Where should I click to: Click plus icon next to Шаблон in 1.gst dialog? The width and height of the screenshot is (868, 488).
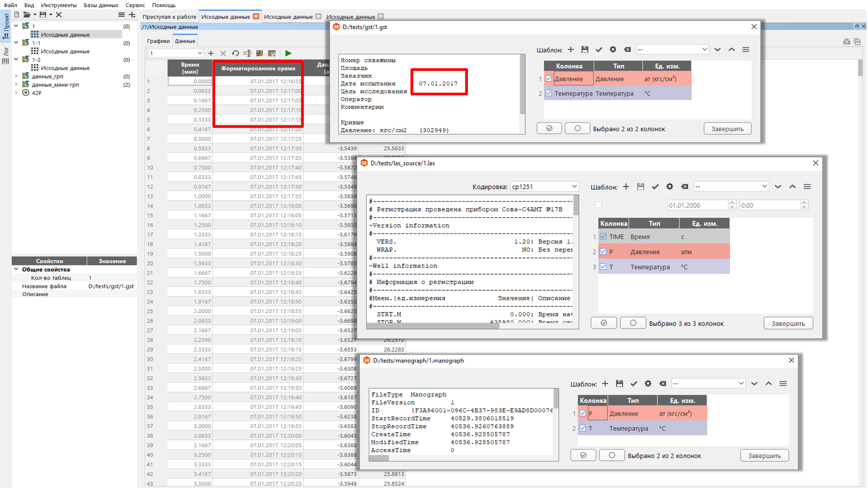[x=571, y=50]
